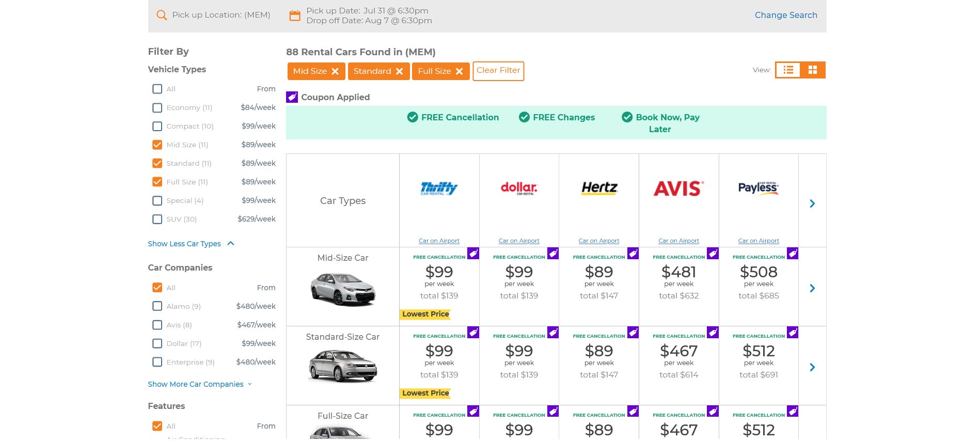The height and width of the screenshot is (441, 980).
Task: Select the Avis company checkbox
Action: [x=157, y=325]
